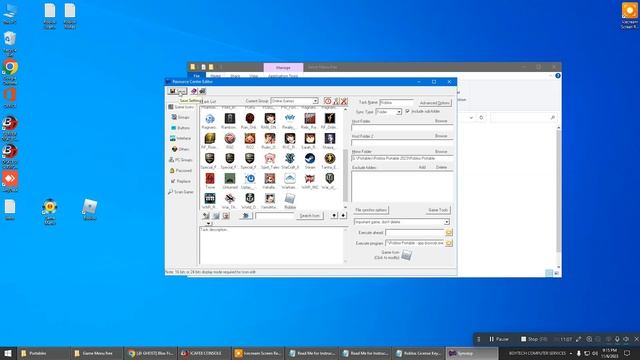
Task: Click Browse next to Host Folder
Action: pos(441,121)
